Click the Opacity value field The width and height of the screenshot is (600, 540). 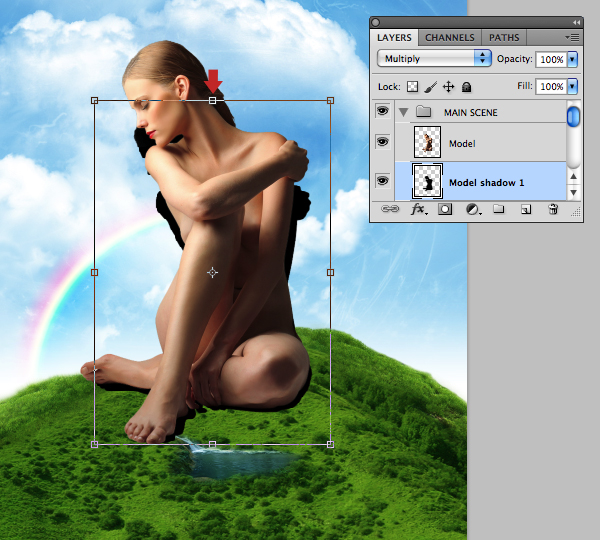(x=551, y=59)
